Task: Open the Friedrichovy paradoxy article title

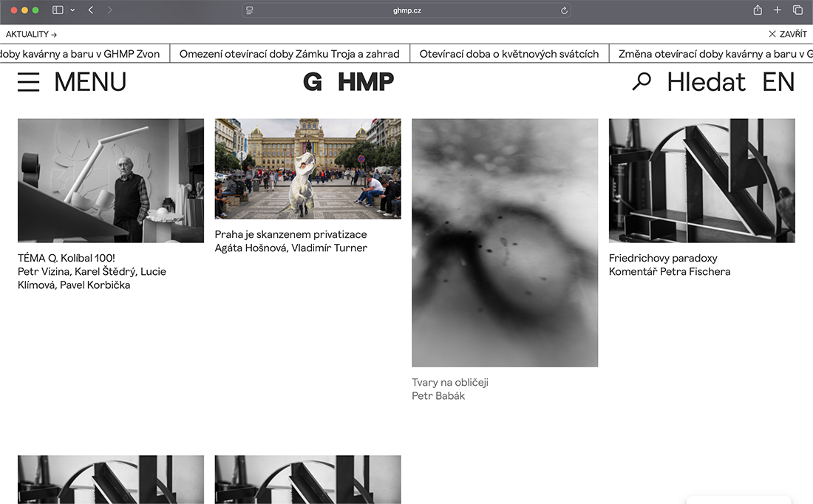Action: pos(663,258)
